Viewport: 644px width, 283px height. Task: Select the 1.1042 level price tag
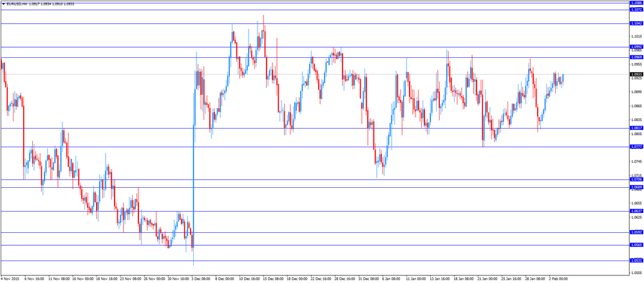coord(636,23)
